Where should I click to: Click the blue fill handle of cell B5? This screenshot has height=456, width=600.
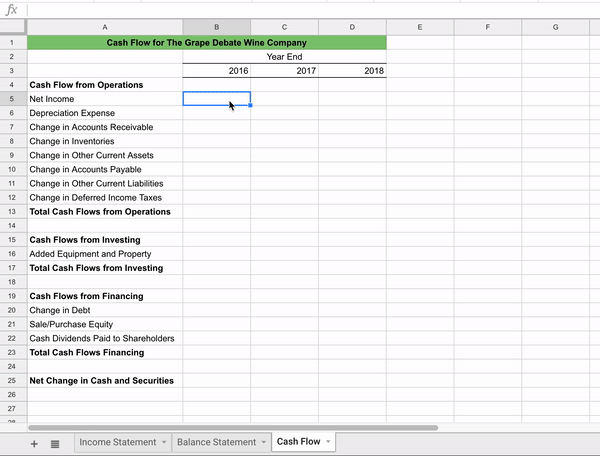coord(250,105)
